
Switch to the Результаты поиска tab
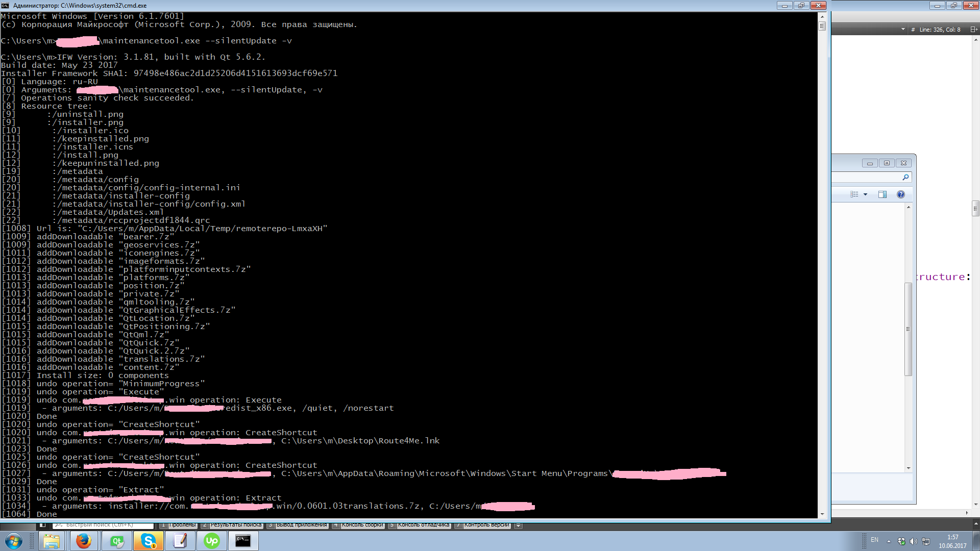[232, 525]
